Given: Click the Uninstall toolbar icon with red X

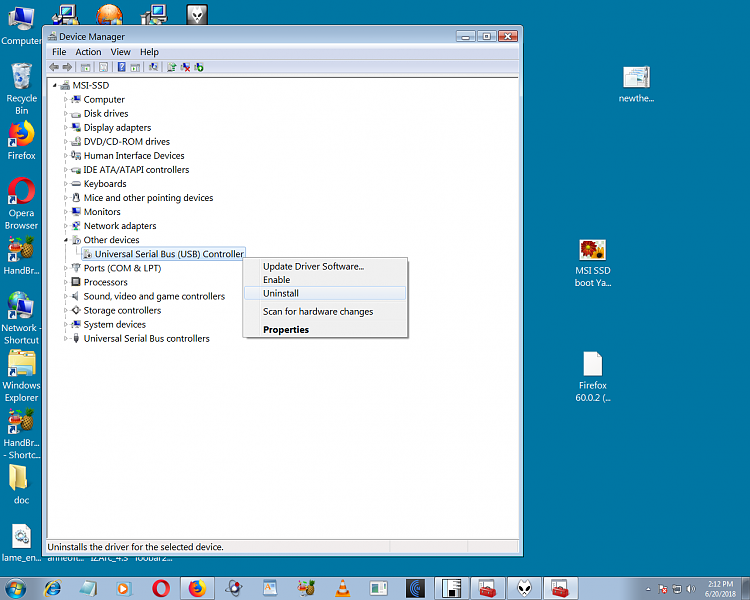Looking at the screenshot, I should click(x=185, y=67).
